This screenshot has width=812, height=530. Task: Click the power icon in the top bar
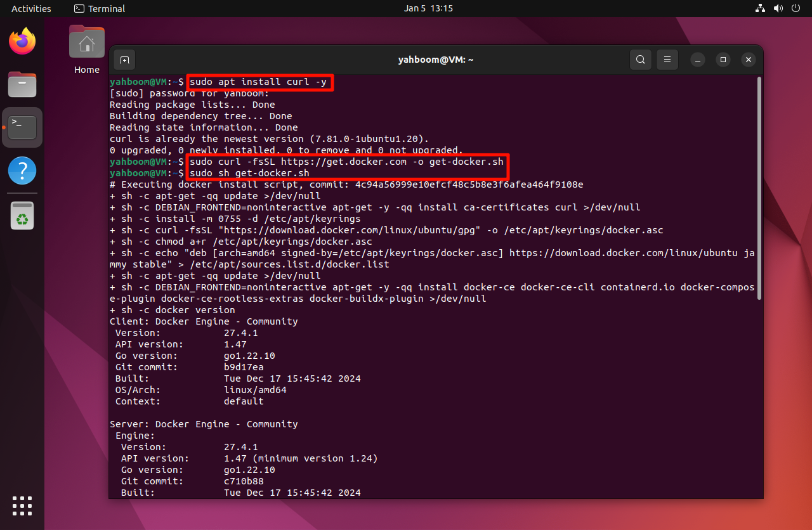[x=796, y=8]
